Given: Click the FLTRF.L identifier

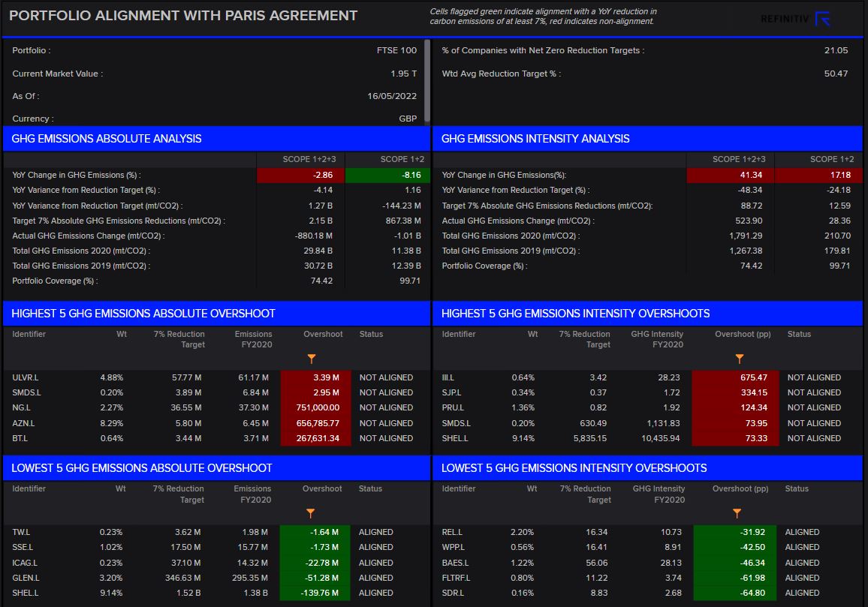Looking at the screenshot, I should 456,578.
